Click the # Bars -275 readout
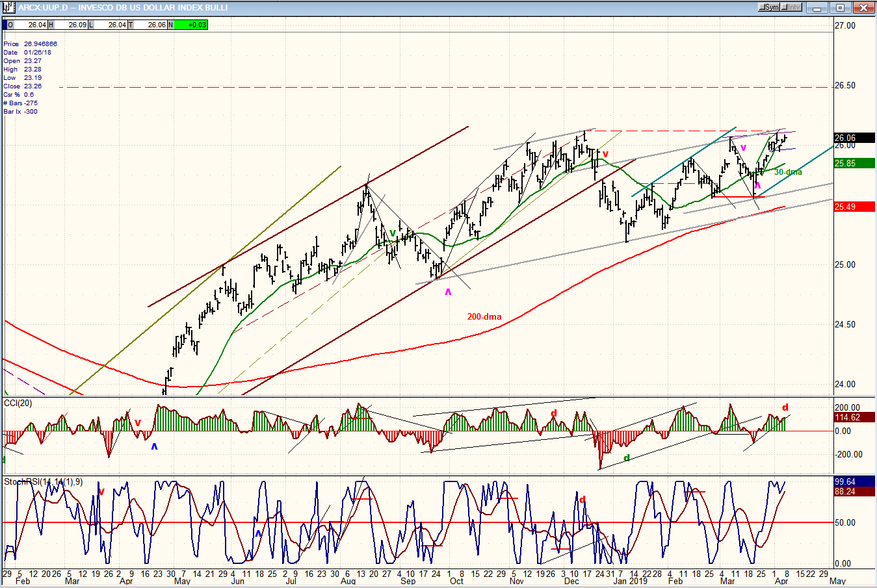This screenshot has height=588, width=877. (x=20, y=103)
